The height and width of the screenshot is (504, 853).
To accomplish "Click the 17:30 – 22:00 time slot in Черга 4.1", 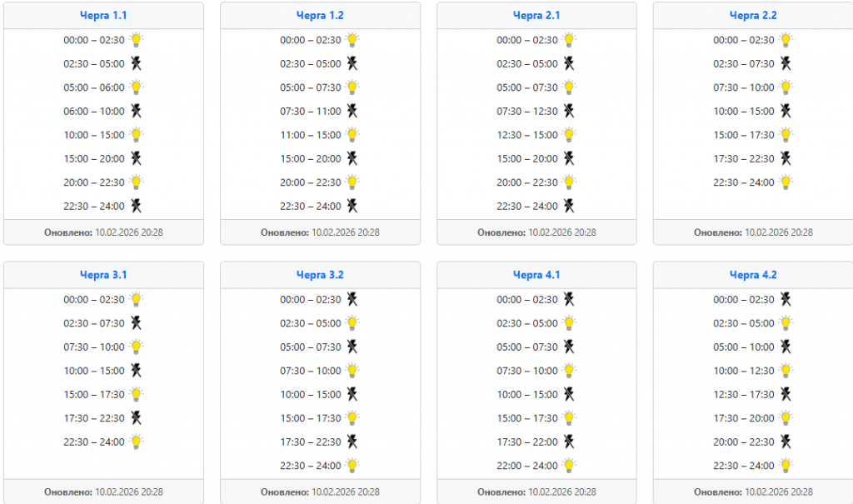I will [x=527, y=442].
